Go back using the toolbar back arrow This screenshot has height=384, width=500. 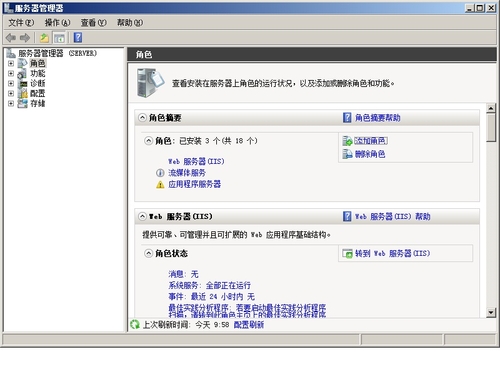click(x=11, y=38)
